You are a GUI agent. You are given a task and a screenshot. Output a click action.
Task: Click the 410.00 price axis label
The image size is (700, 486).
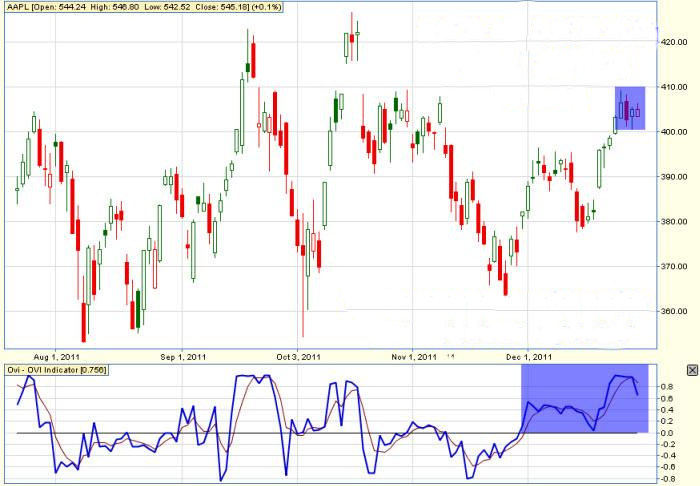click(x=675, y=87)
